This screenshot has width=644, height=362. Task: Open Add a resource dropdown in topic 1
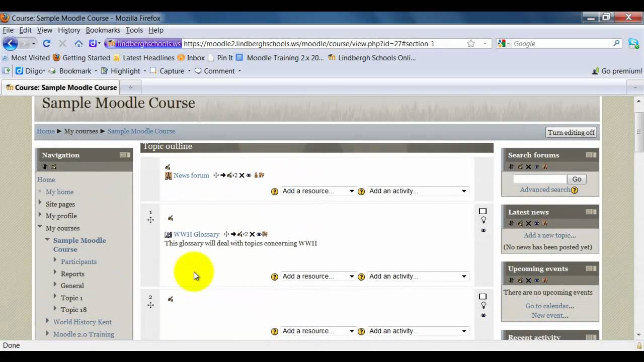pos(318,276)
